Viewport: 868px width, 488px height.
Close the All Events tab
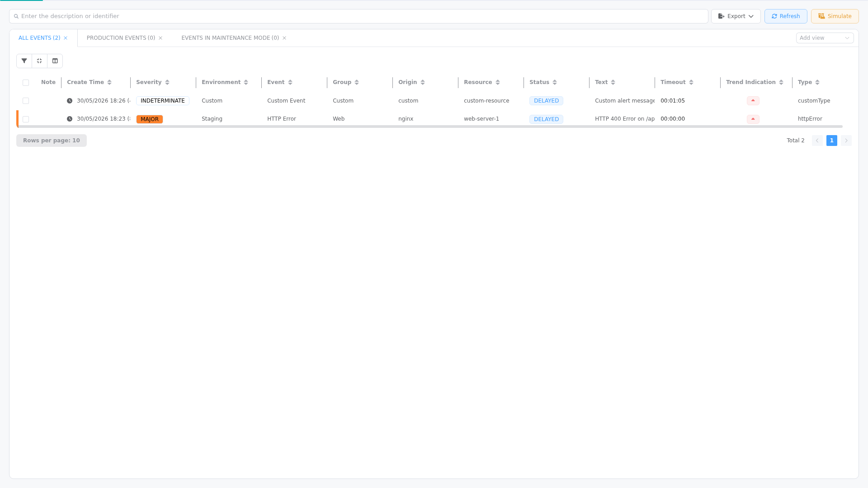(66, 38)
